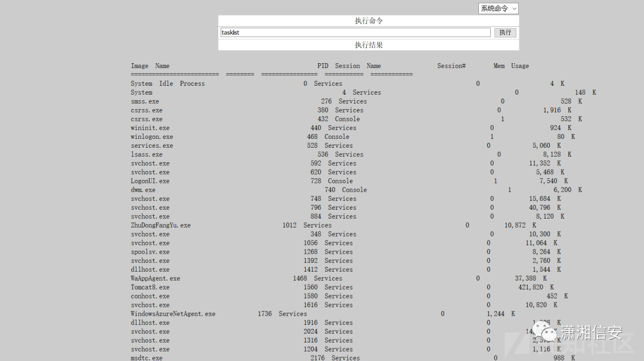Image resolution: width=644 pixels, height=361 pixels.
Task: Select memory value 15,684 K
Action: [x=544, y=199]
